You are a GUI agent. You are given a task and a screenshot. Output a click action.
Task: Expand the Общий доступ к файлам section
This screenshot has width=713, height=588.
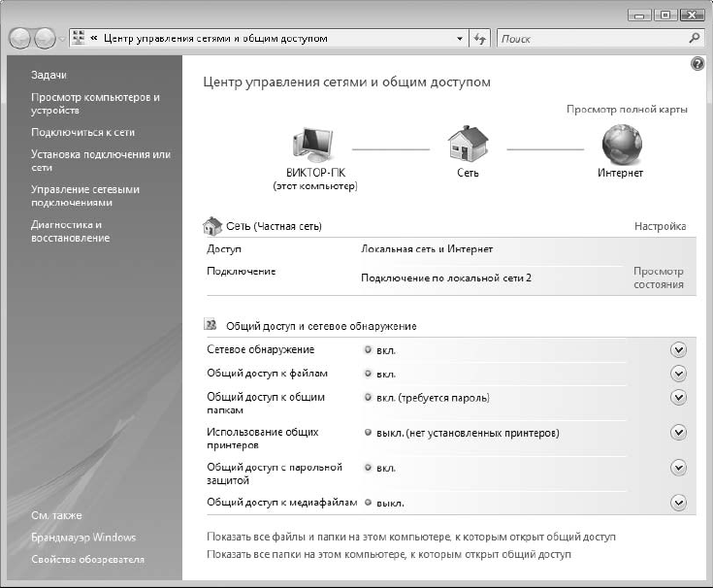(x=678, y=374)
